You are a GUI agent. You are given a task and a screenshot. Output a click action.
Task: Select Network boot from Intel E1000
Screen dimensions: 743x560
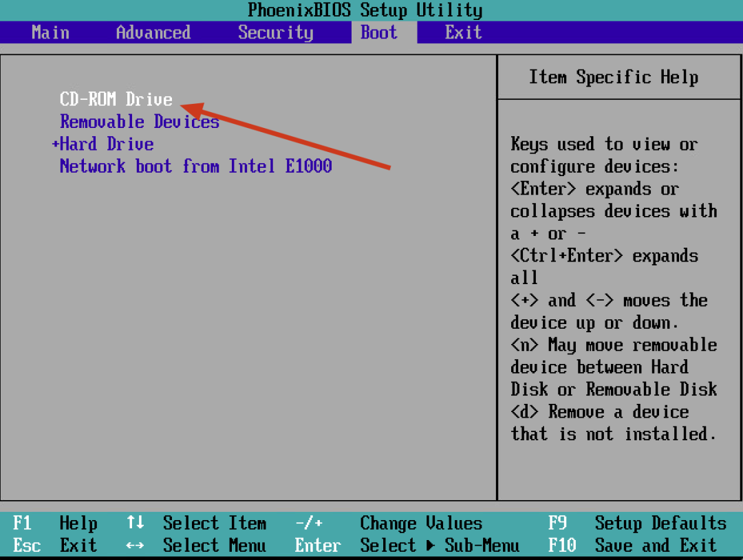(195, 166)
